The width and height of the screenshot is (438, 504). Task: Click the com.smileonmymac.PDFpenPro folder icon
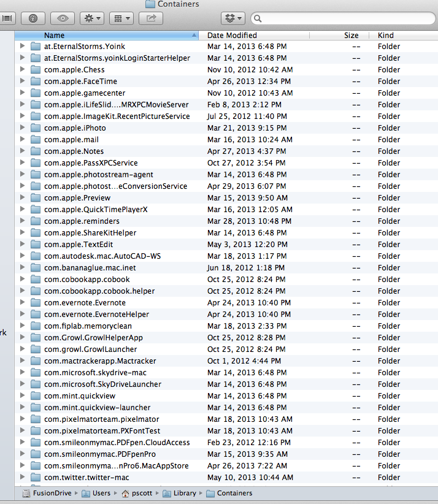[x=36, y=454]
